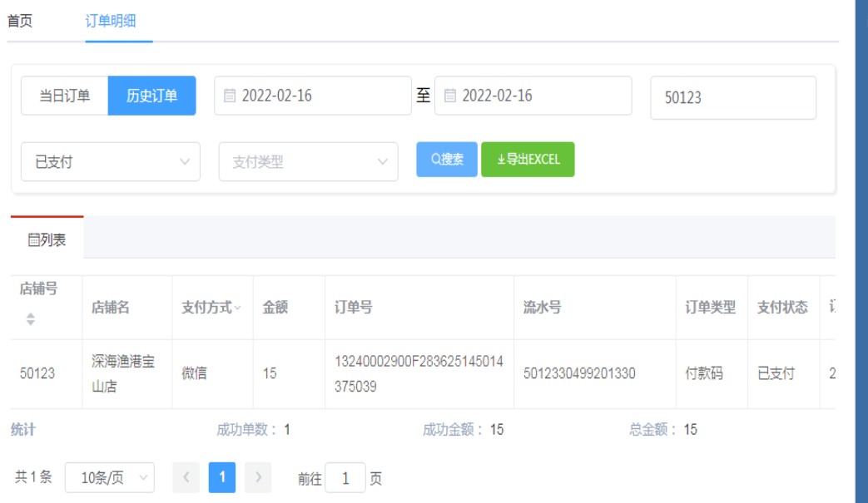Select the 列表 tab

pos(47,240)
